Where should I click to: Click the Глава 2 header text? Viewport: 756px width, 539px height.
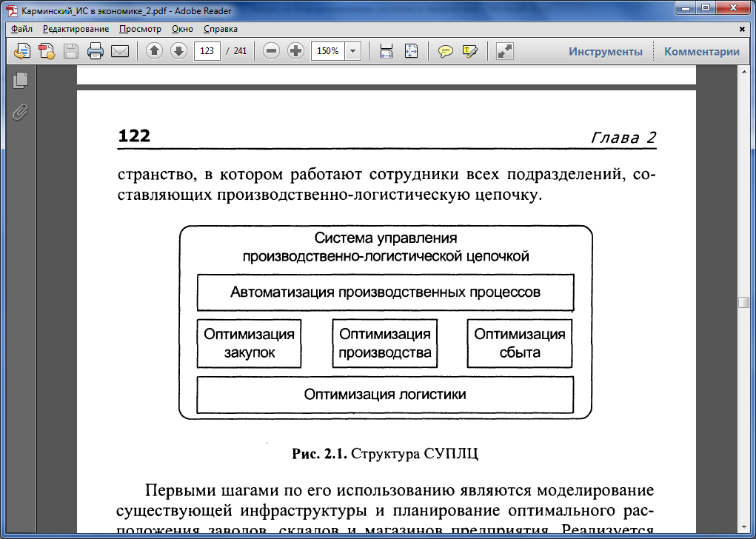tap(623, 138)
